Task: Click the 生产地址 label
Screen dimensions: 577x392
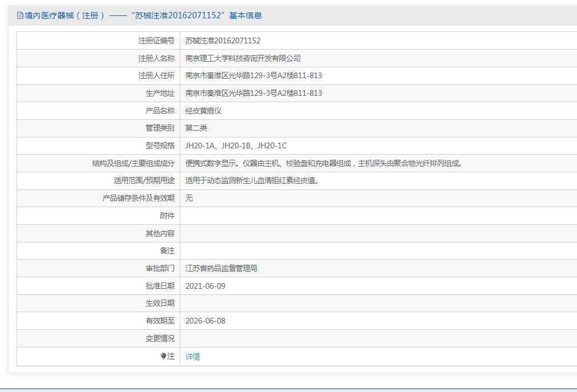Action: (x=160, y=93)
